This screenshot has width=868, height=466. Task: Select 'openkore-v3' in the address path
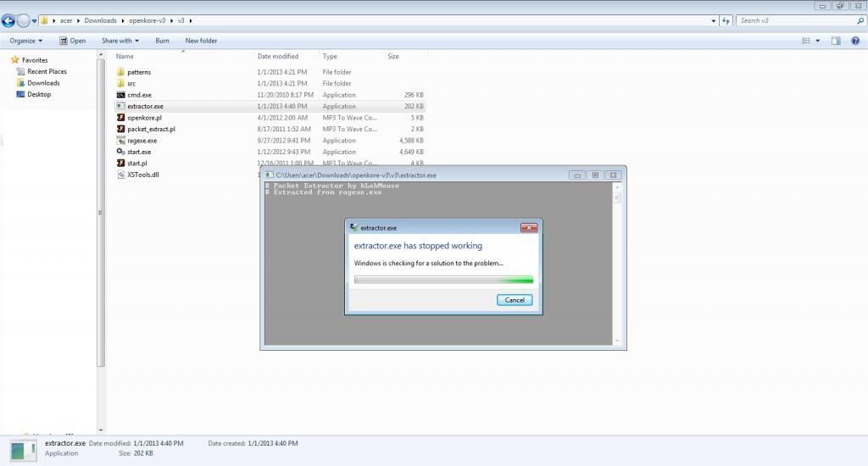[147, 20]
